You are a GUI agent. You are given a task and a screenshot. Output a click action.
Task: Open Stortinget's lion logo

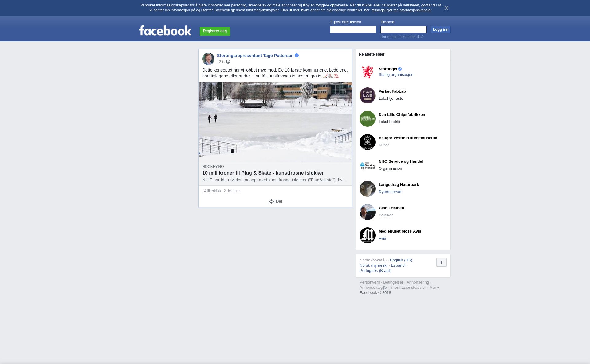pyautogui.click(x=368, y=72)
